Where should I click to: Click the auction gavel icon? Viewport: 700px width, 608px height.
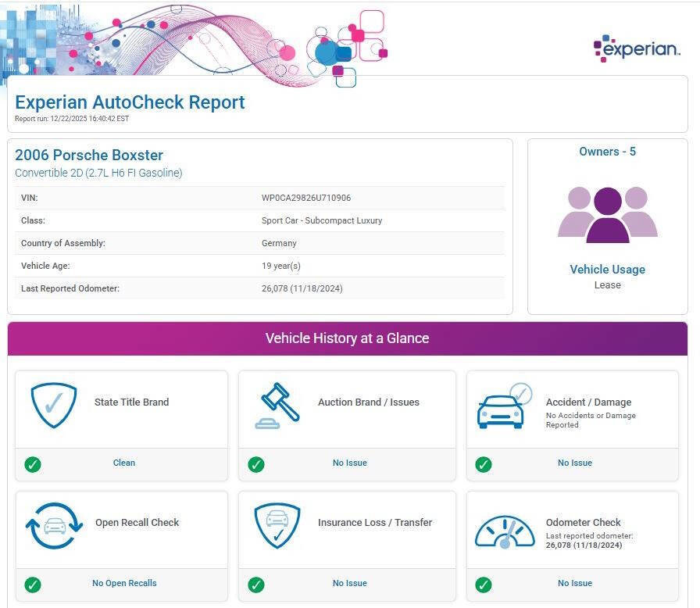(x=277, y=405)
